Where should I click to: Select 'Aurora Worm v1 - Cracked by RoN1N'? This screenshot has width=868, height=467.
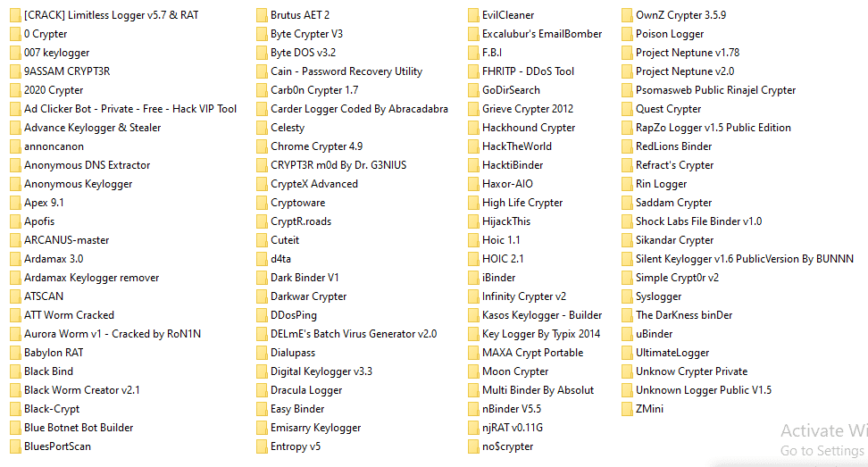(113, 334)
